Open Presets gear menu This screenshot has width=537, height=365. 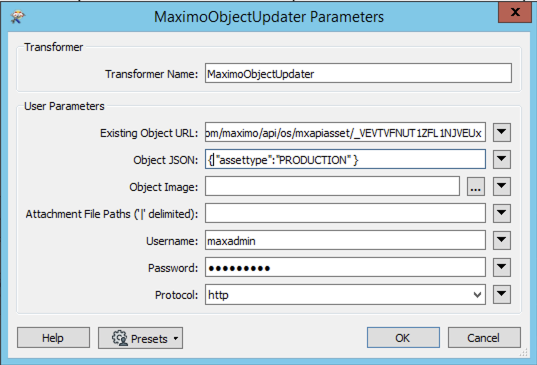point(140,338)
